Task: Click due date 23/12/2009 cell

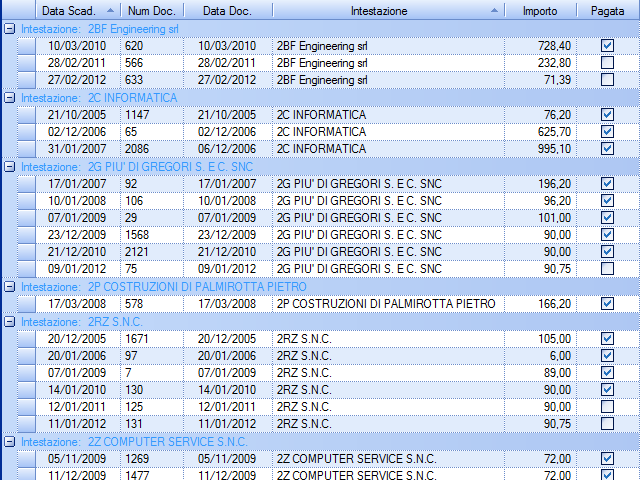Action: (78, 235)
